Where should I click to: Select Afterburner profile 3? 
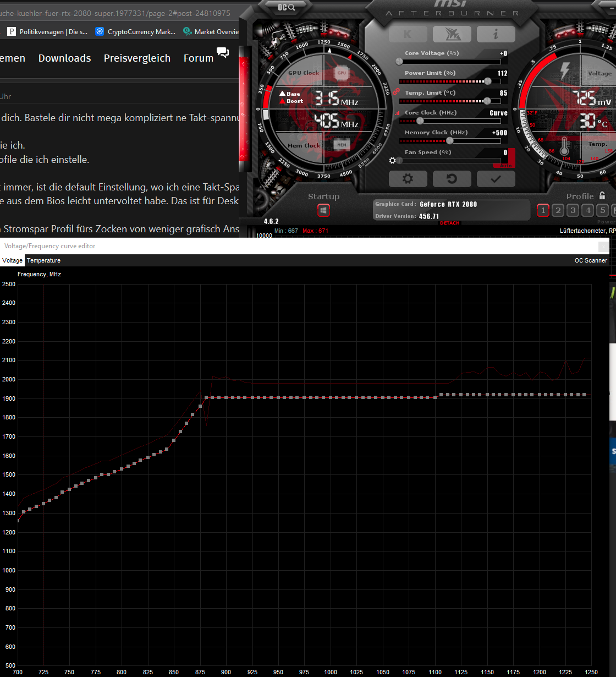pyautogui.click(x=573, y=210)
